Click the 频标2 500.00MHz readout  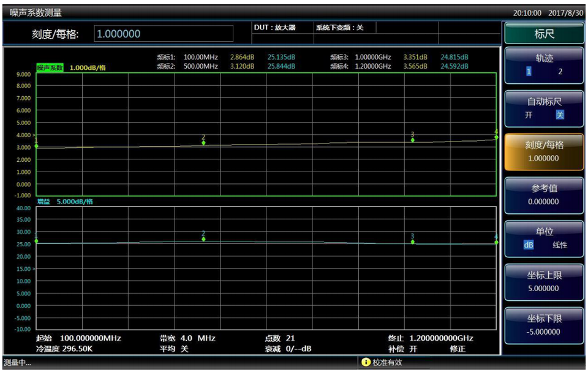pos(187,66)
